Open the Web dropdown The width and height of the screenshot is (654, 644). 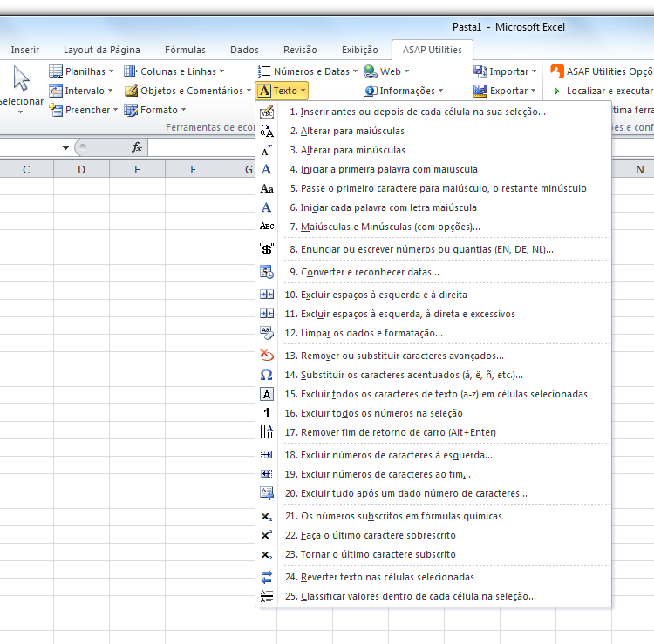coord(386,71)
